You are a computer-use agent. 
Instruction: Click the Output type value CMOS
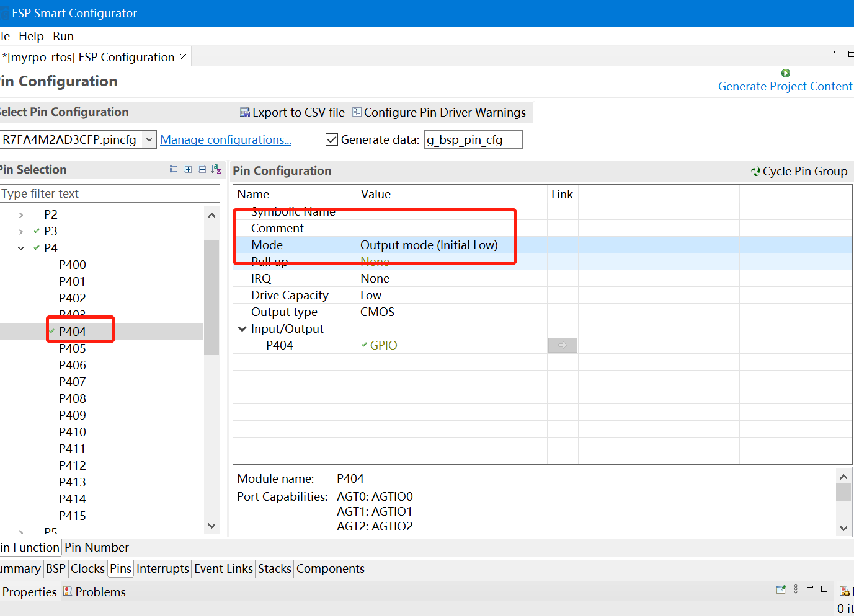pos(377,312)
